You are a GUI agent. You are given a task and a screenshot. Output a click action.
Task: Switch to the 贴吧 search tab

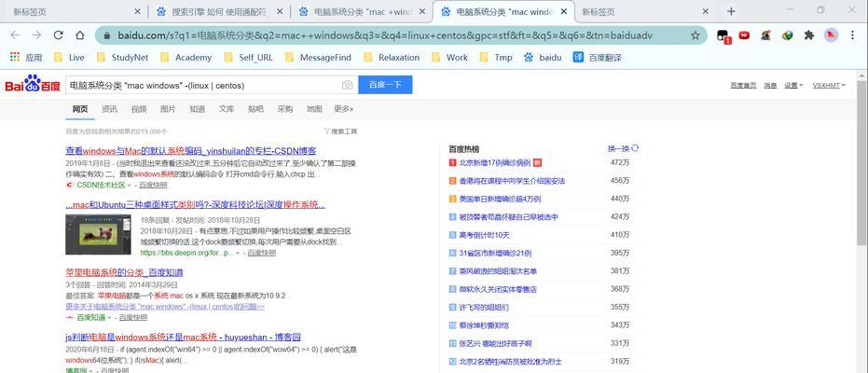point(255,109)
